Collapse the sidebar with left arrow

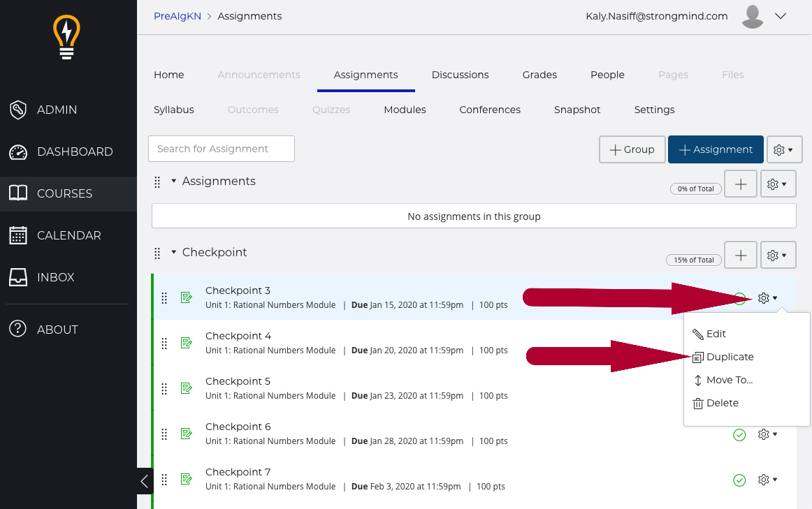pyautogui.click(x=145, y=480)
